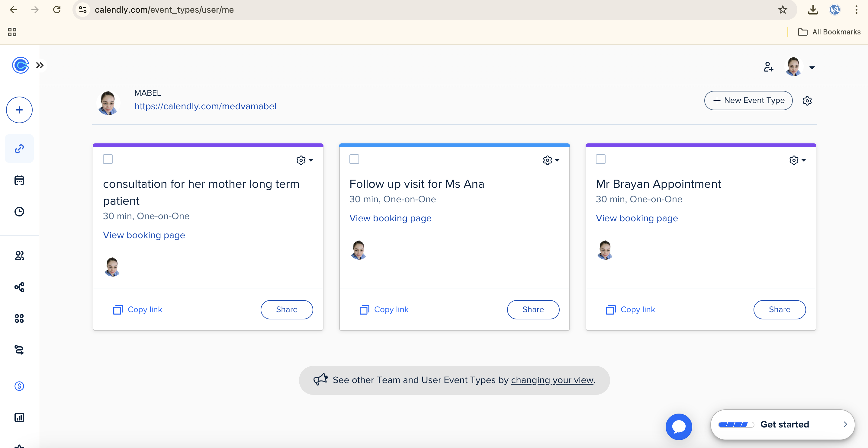Open the calendly.com/medvamabel profile link
The height and width of the screenshot is (448, 868).
[x=205, y=106]
